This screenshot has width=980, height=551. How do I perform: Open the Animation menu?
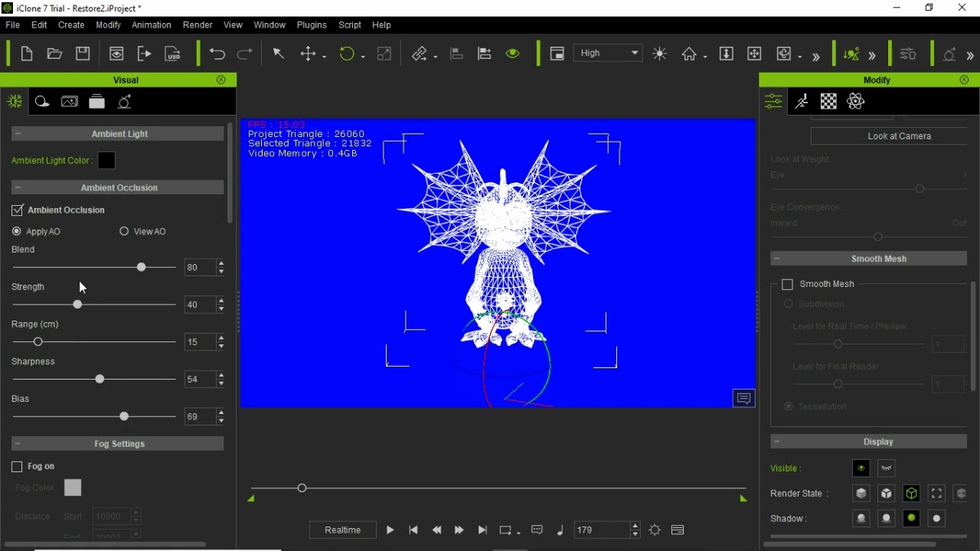(x=152, y=24)
